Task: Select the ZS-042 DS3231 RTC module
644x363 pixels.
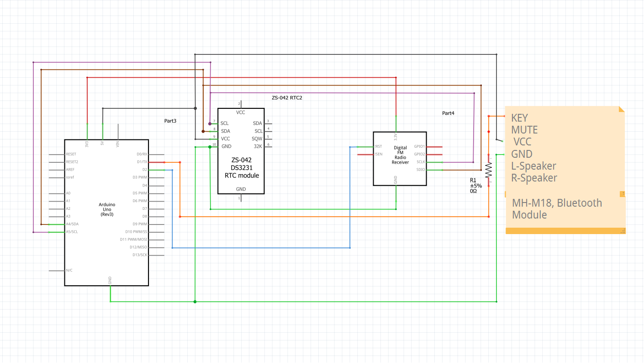Action: (x=241, y=168)
